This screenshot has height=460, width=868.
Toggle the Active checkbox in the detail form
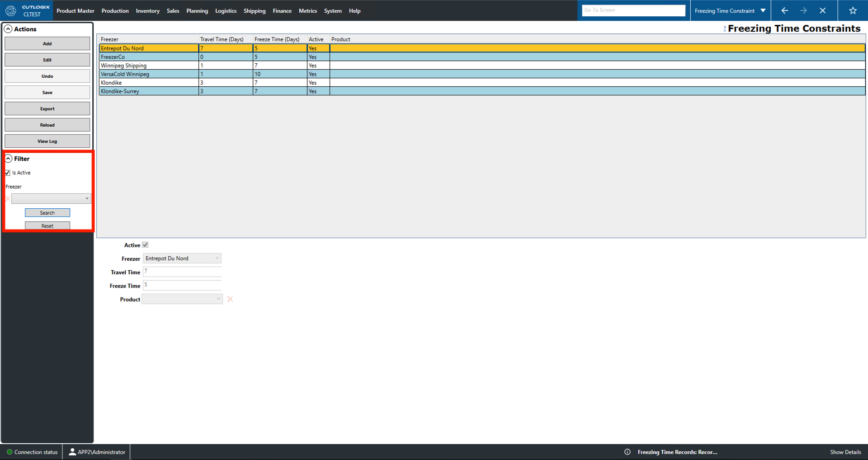[145, 244]
